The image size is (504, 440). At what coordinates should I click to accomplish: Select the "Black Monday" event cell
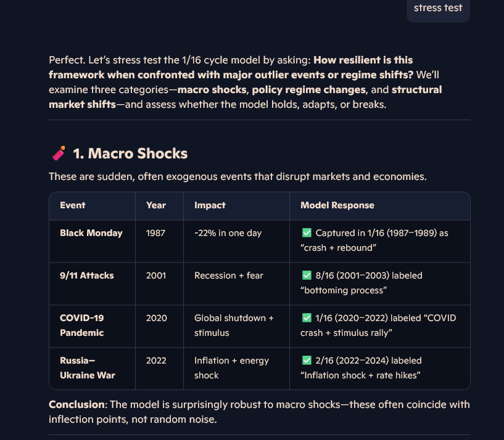91,233
